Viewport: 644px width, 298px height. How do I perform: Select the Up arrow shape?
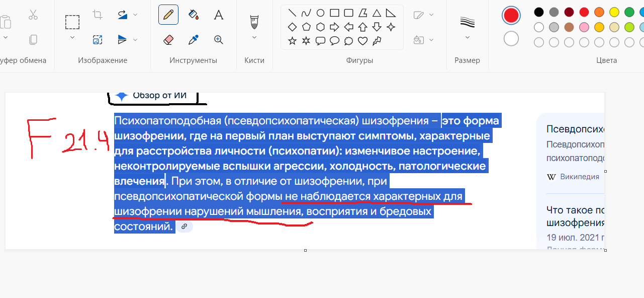(362, 27)
